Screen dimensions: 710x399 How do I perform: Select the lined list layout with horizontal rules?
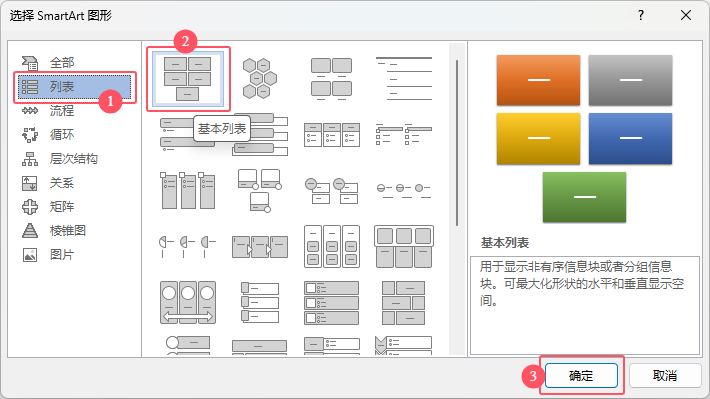(x=403, y=78)
